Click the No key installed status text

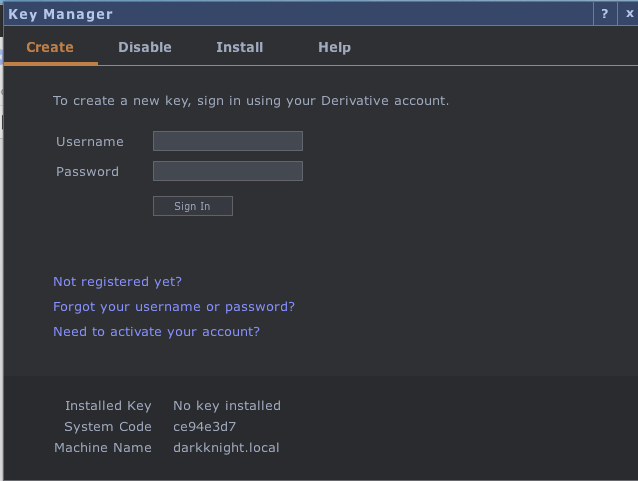point(227,406)
